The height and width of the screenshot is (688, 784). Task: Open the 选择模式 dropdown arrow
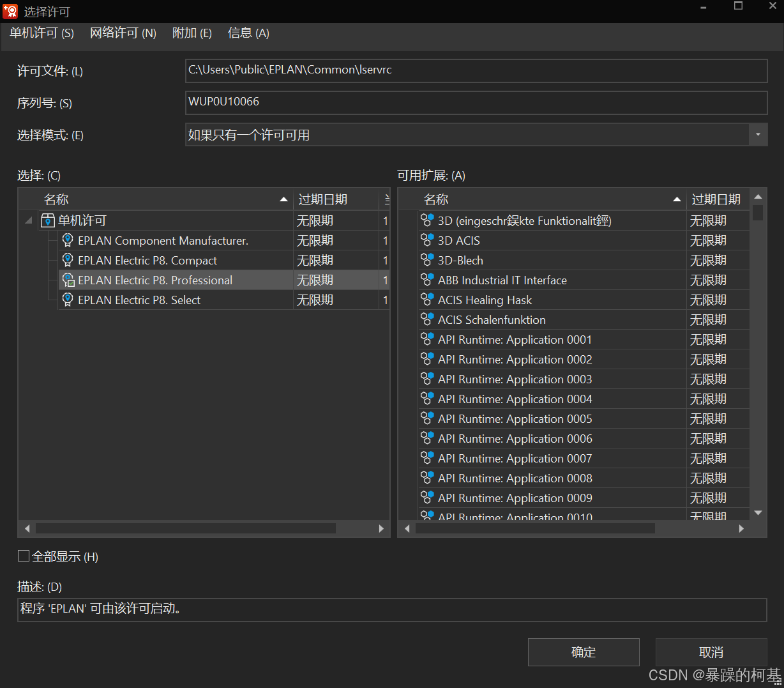[758, 135]
